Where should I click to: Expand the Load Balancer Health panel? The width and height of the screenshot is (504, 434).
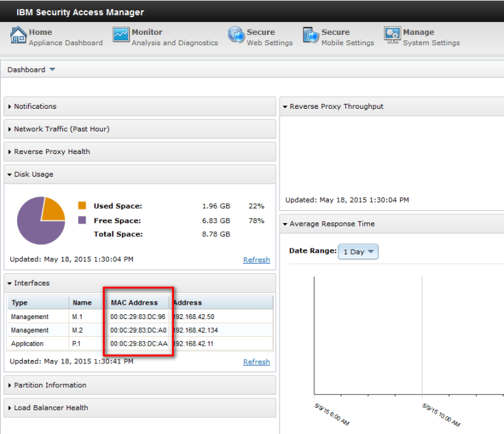click(x=51, y=408)
